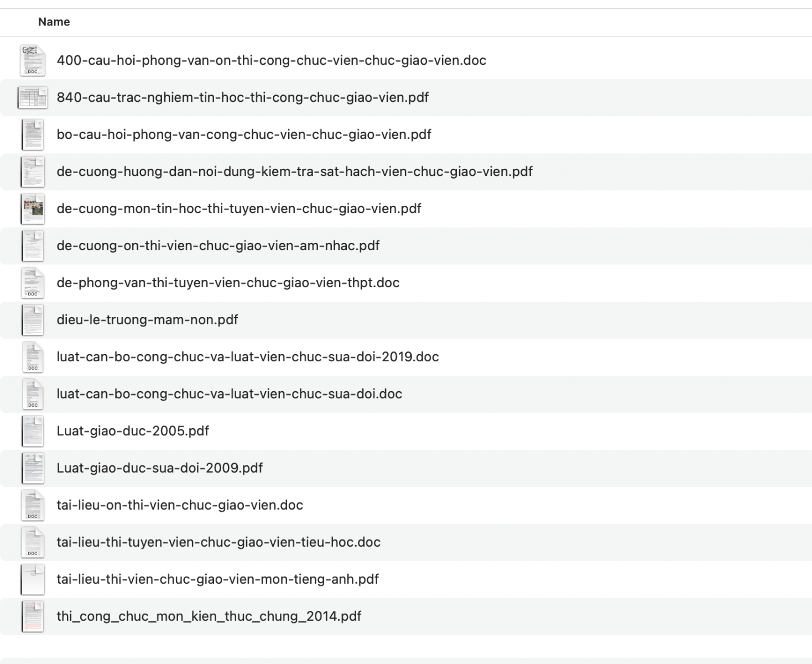Choose de-phong-van-thi-tuyen-vien-chuc-giao-vien-thpt.doc row
Screen dimensions: 812x664
click(x=406, y=283)
